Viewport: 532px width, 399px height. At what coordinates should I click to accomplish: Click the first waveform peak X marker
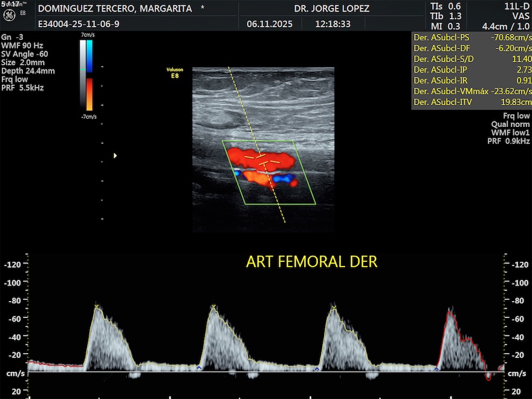pyautogui.click(x=96, y=308)
